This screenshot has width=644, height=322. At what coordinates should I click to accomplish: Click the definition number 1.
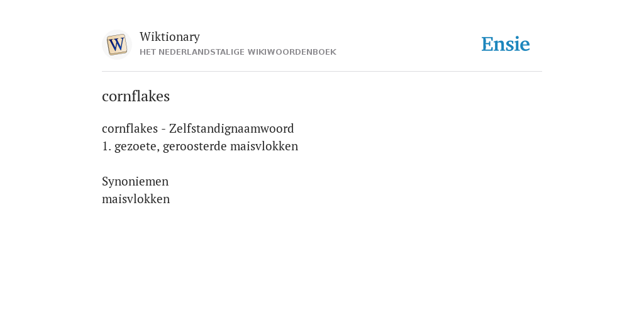[106, 146]
